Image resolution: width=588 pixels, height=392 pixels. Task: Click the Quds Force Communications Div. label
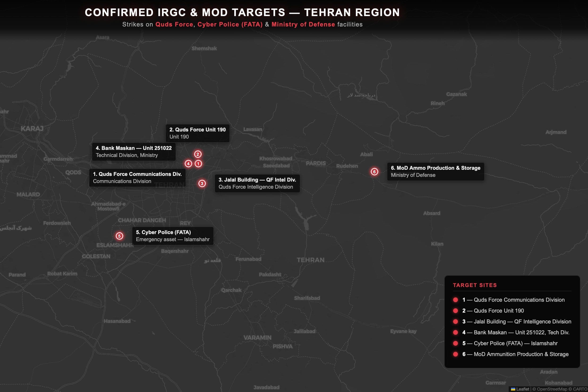click(x=137, y=178)
